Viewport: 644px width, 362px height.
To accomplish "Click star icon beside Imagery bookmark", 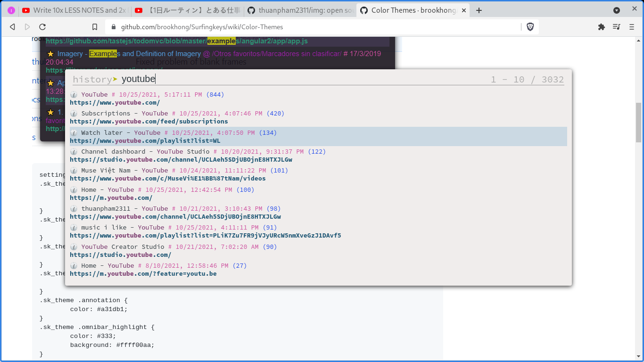I will (50, 54).
